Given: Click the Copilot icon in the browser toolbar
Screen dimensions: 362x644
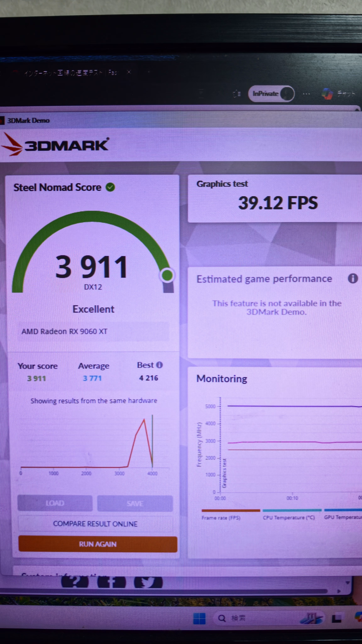Looking at the screenshot, I should pos(327,94).
